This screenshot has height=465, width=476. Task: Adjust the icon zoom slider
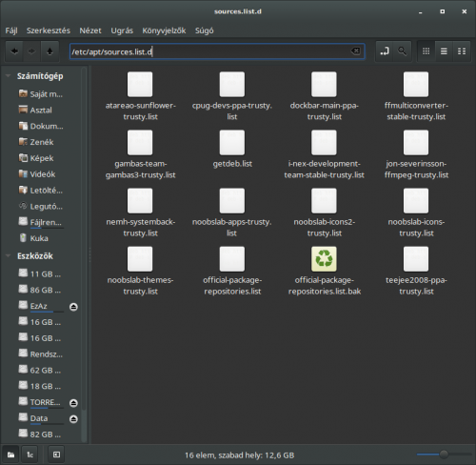tap(444, 455)
